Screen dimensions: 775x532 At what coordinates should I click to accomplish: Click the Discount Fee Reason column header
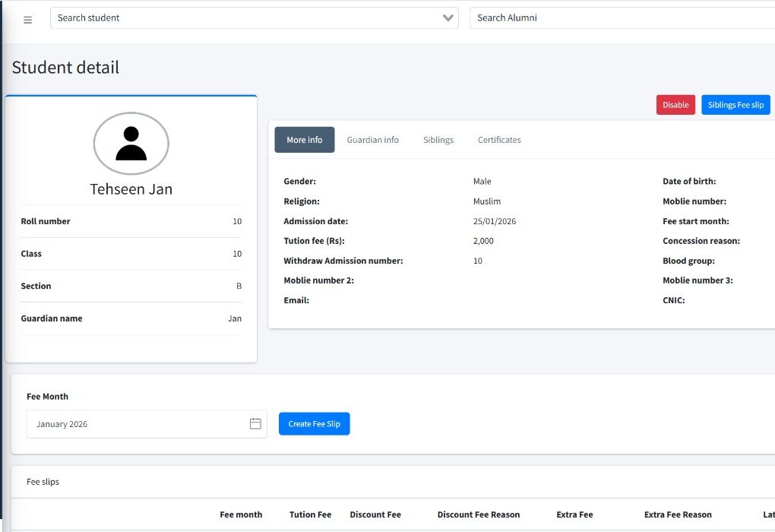tap(479, 515)
